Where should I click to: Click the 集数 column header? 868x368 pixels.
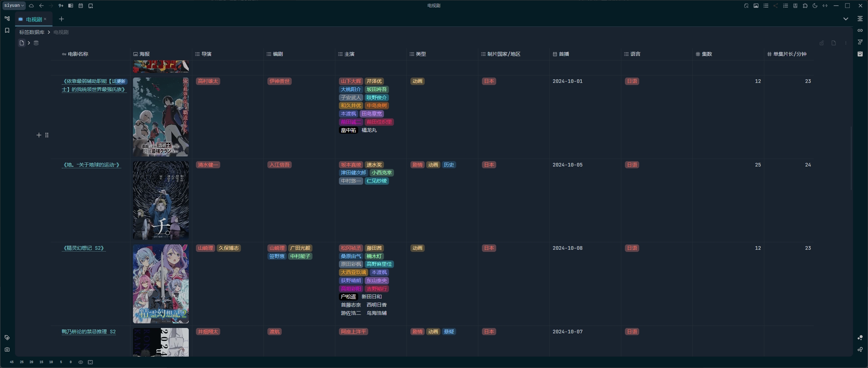click(728, 54)
